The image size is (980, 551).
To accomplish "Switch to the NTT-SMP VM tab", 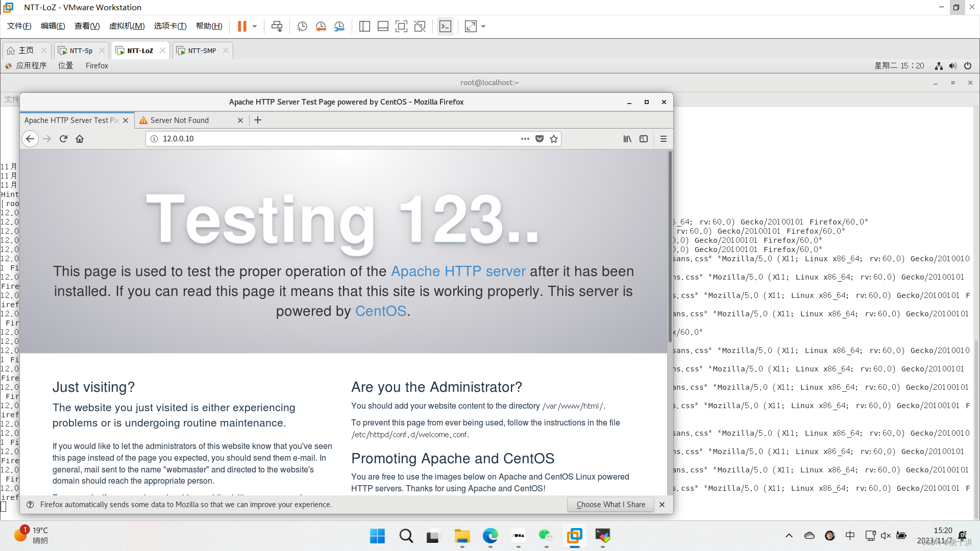I will tap(202, 51).
